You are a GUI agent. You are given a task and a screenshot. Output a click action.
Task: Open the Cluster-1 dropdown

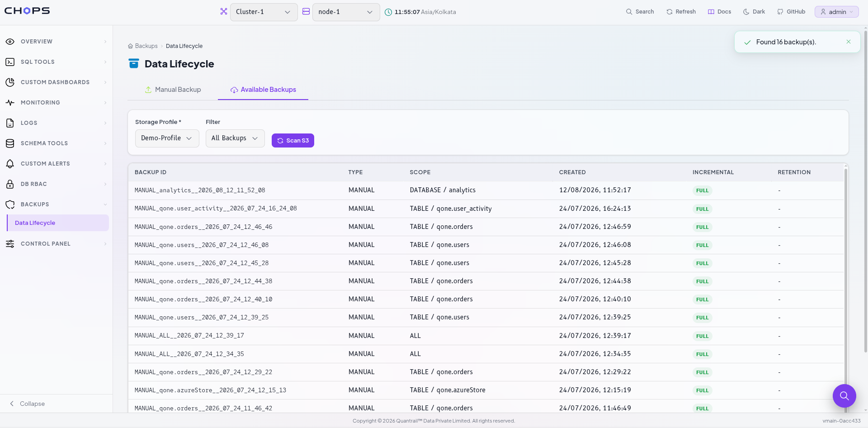point(264,12)
